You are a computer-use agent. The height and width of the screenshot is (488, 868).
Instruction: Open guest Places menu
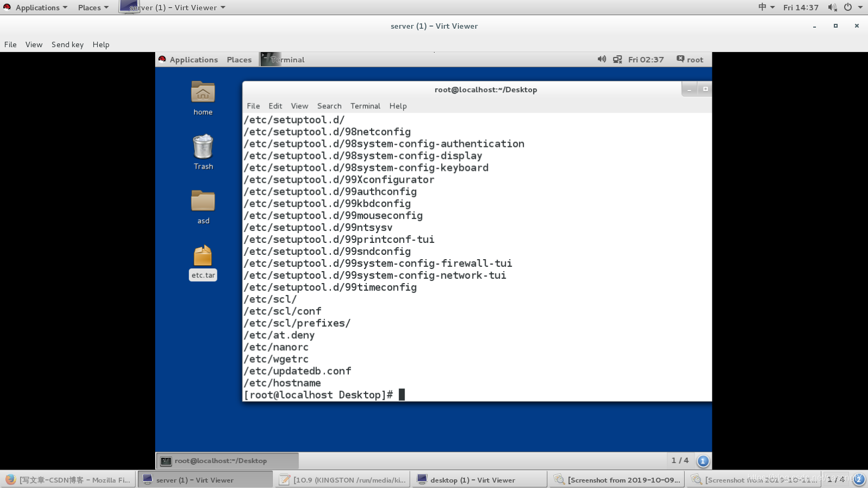coord(239,60)
